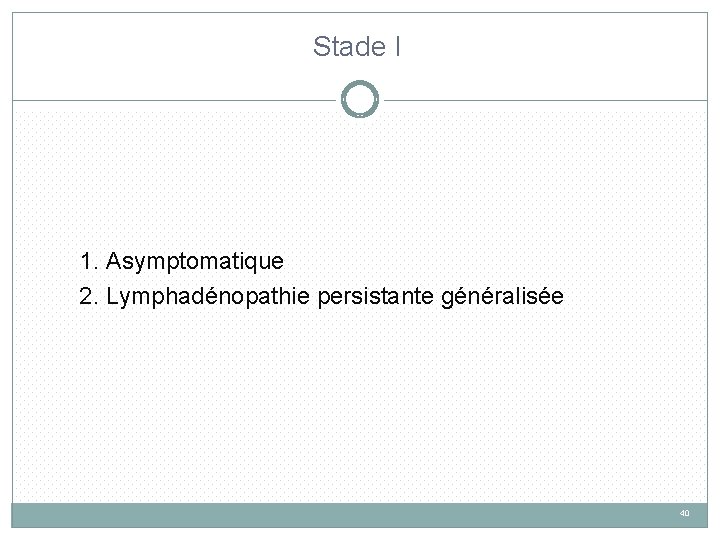Click the teal footer bar
720x540 pixels.
pos(360,515)
